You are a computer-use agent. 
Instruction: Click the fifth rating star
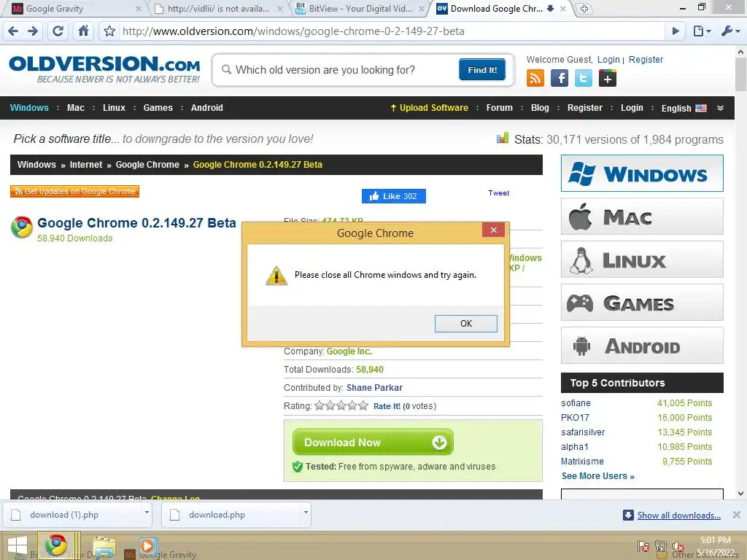[x=363, y=405]
